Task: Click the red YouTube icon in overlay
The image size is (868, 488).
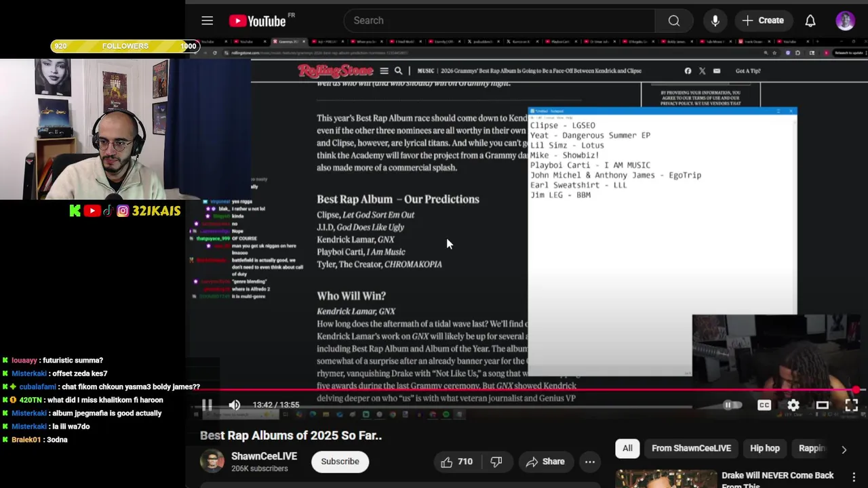Action: (93, 211)
